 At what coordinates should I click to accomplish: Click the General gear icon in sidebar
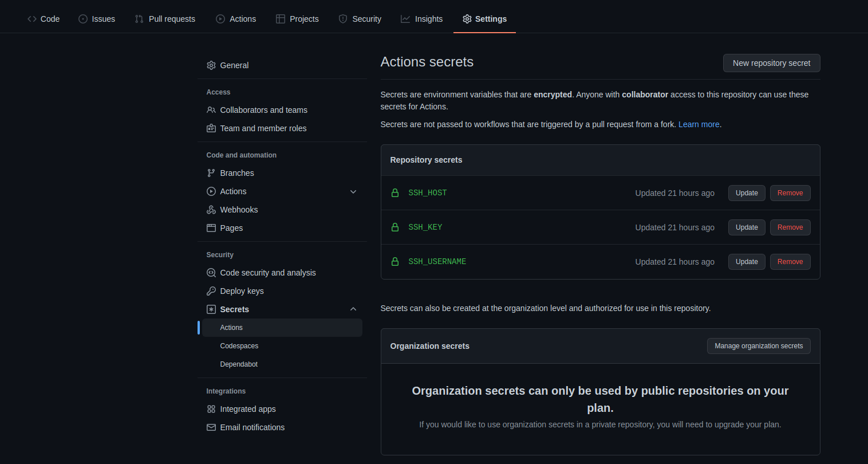pyautogui.click(x=211, y=65)
